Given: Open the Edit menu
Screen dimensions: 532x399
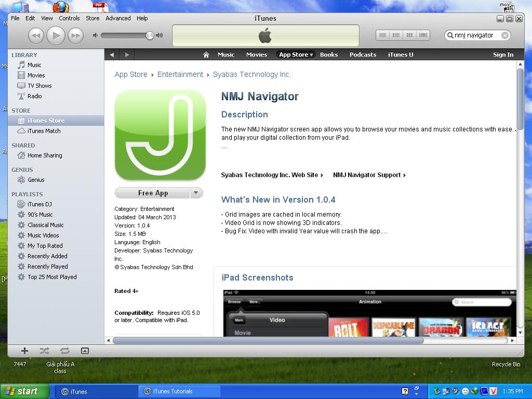Looking at the screenshot, I should pos(30,18).
